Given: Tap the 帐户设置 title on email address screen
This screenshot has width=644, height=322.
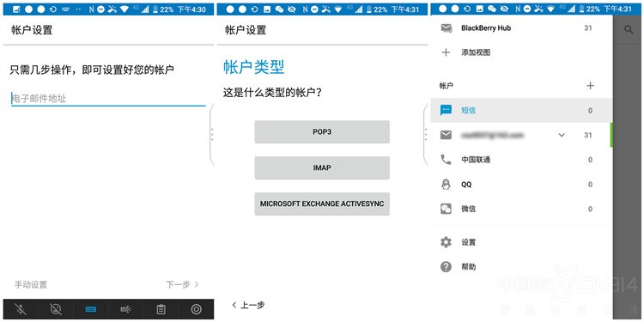Looking at the screenshot, I should point(32,30).
